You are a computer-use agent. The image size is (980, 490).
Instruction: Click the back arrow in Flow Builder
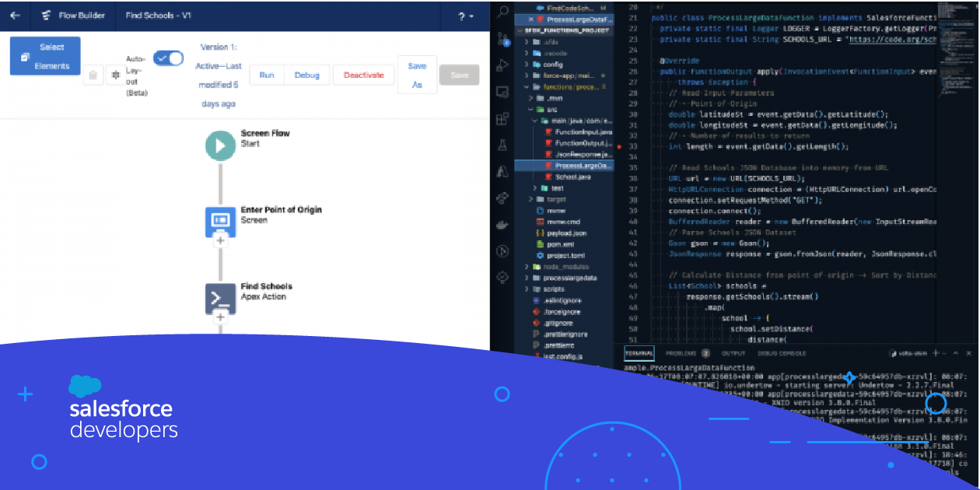coord(16,16)
